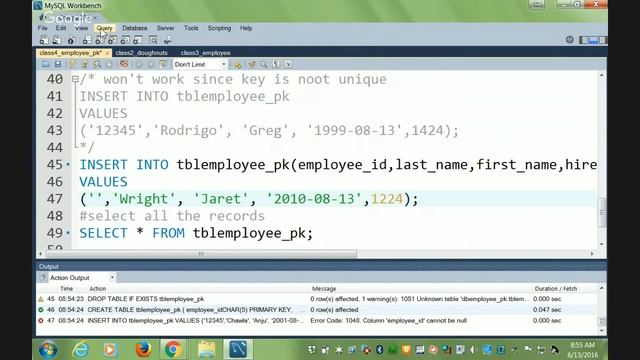Execute the whole script with lightning icon
Screen dimensions: 640x360
(72, 64)
